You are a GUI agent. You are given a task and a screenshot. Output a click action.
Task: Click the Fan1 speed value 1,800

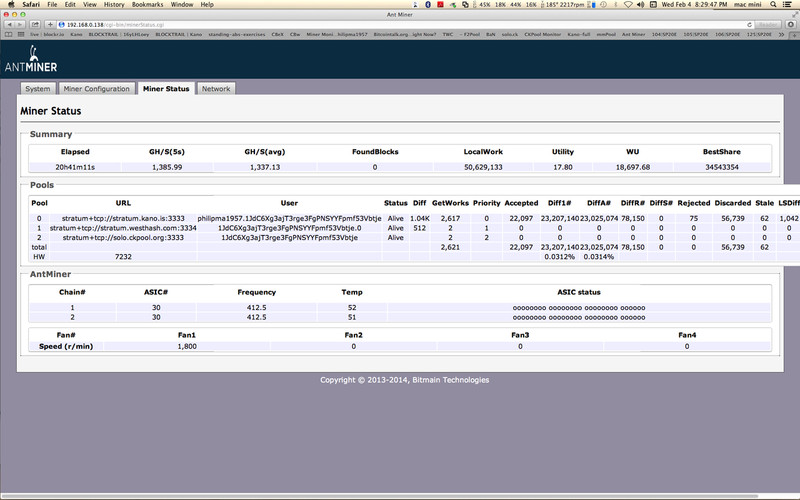pos(187,346)
